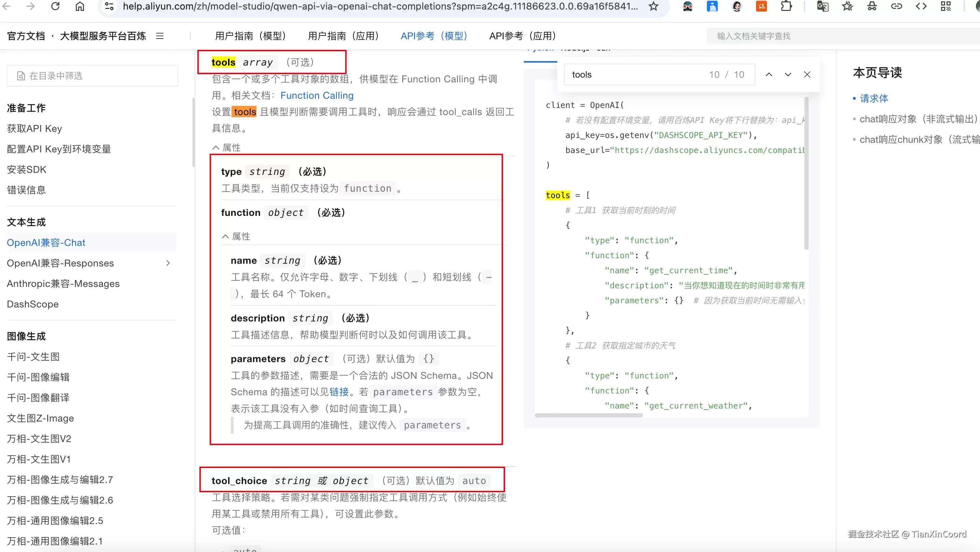
Task: Click 大模型服务平台百炼 header title
Action: (x=103, y=36)
